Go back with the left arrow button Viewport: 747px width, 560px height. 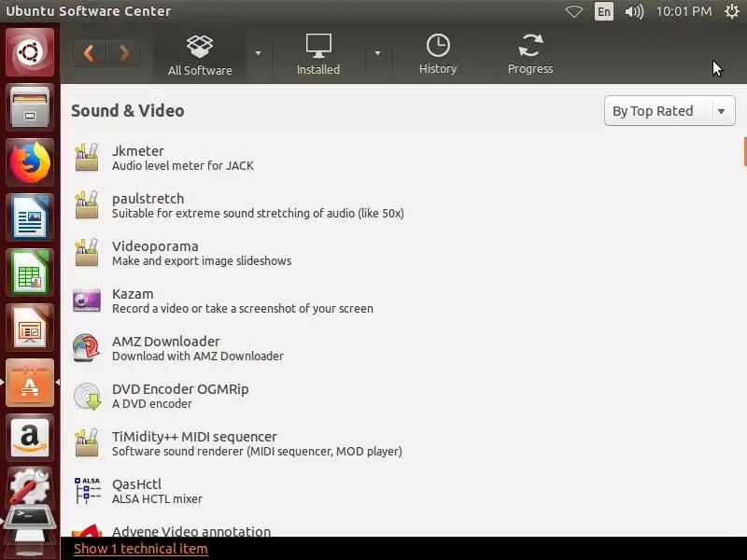coord(90,53)
